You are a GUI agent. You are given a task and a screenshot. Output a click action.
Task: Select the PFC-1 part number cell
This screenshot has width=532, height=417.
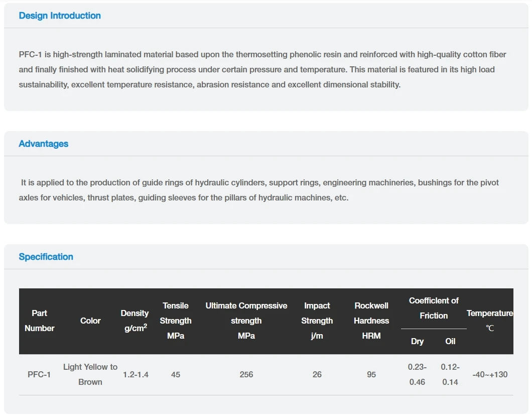pos(40,374)
